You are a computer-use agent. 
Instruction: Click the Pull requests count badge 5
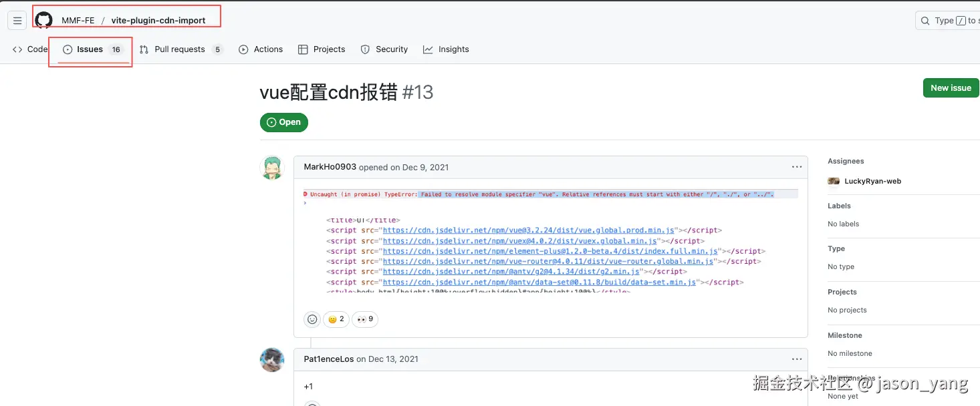tap(217, 49)
